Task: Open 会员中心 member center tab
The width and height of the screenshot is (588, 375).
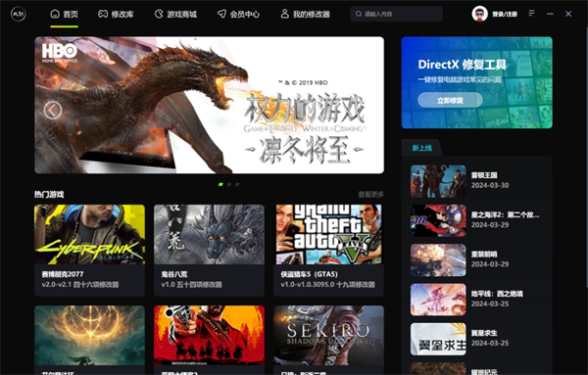Action: click(x=238, y=15)
